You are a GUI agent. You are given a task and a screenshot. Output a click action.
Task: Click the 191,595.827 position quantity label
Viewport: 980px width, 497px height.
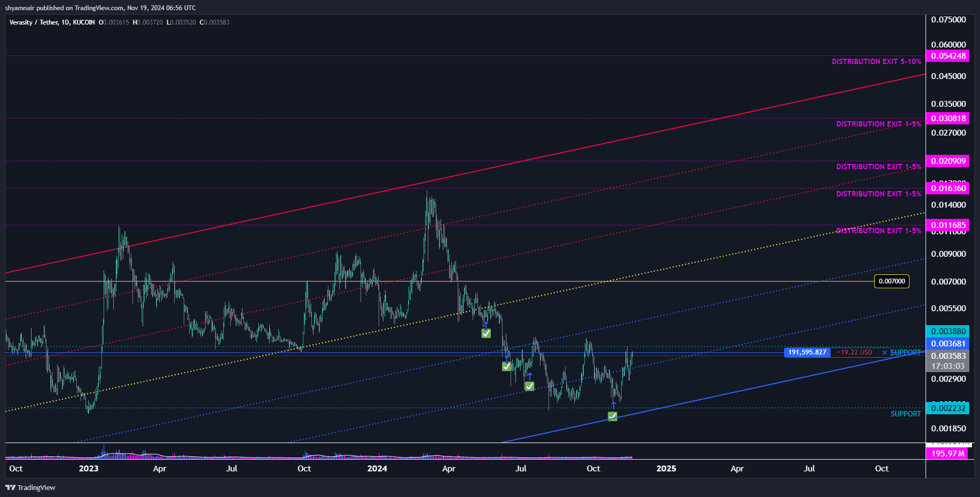(x=807, y=352)
